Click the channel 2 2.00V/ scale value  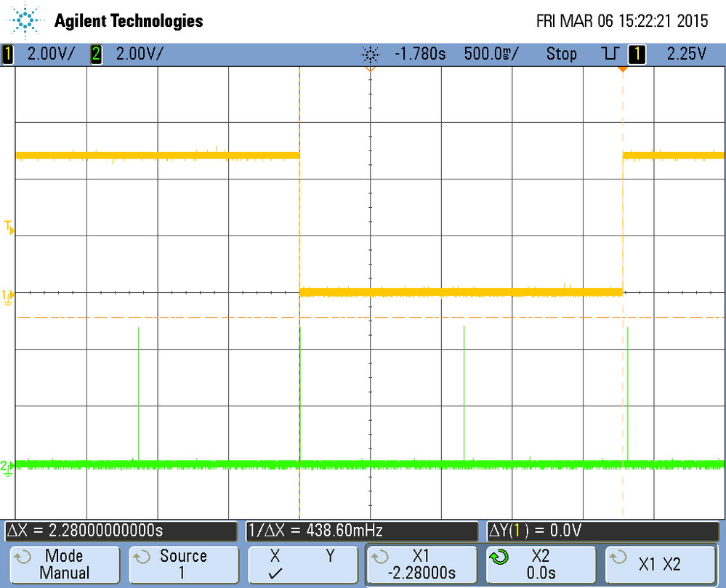click(140, 55)
